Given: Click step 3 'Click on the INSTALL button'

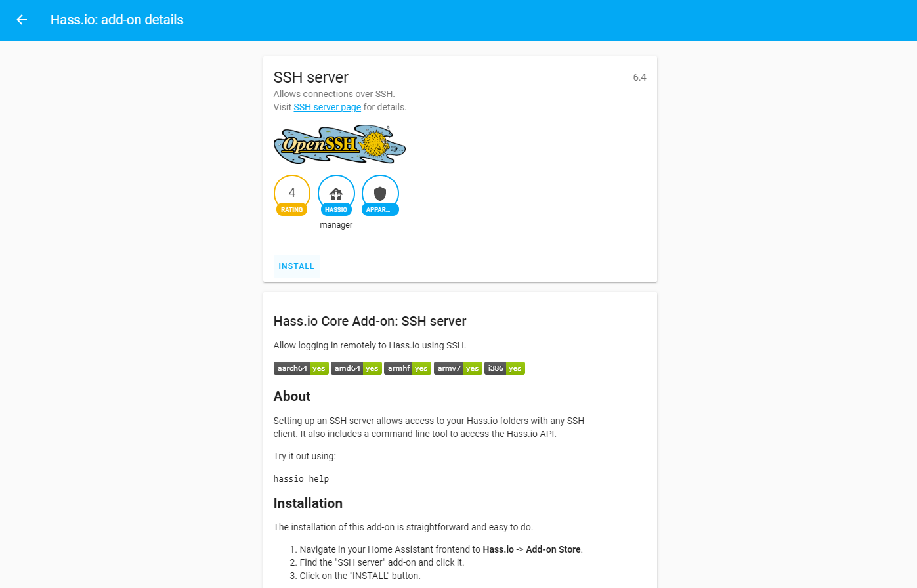Looking at the screenshot, I should tap(360, 576).
